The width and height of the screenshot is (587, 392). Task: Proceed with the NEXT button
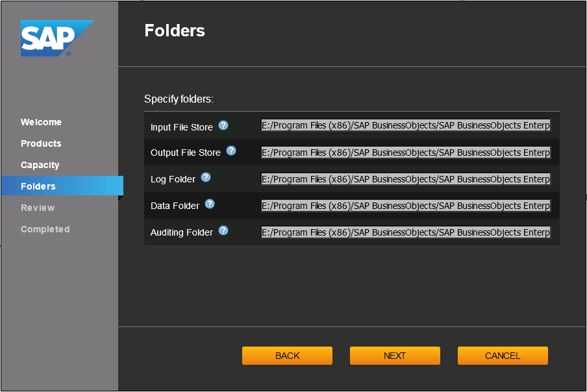395,356
